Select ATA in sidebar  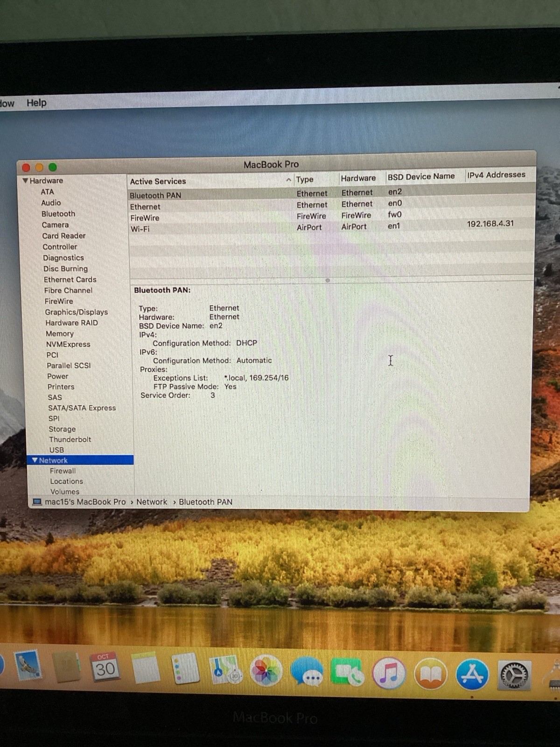(47, 192)
